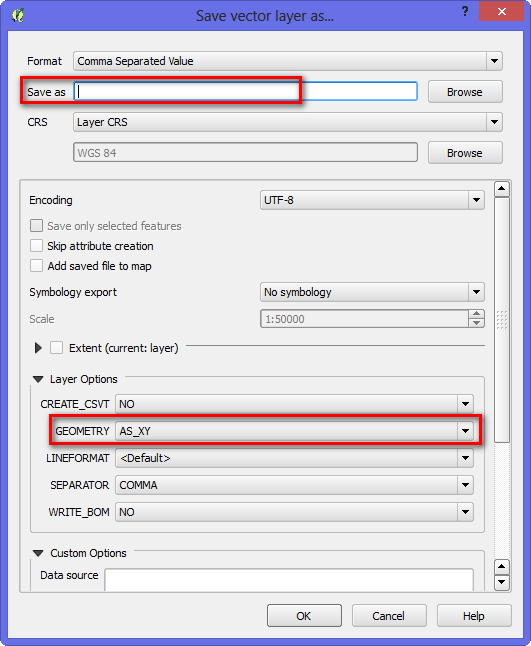This screenshot has width=531, height=646.
Task: Click Browse next to WGS 84
Action: pos(465,153)
